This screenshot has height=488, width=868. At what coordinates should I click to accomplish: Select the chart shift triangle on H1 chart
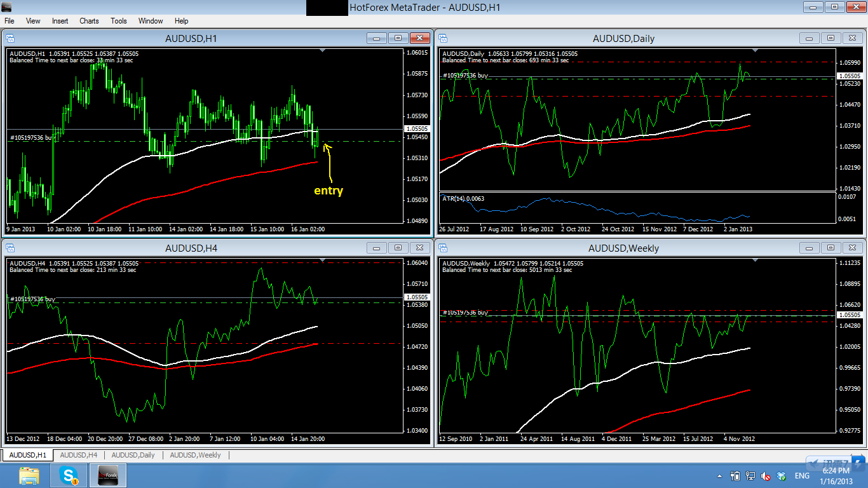click(x=323, y=50)
